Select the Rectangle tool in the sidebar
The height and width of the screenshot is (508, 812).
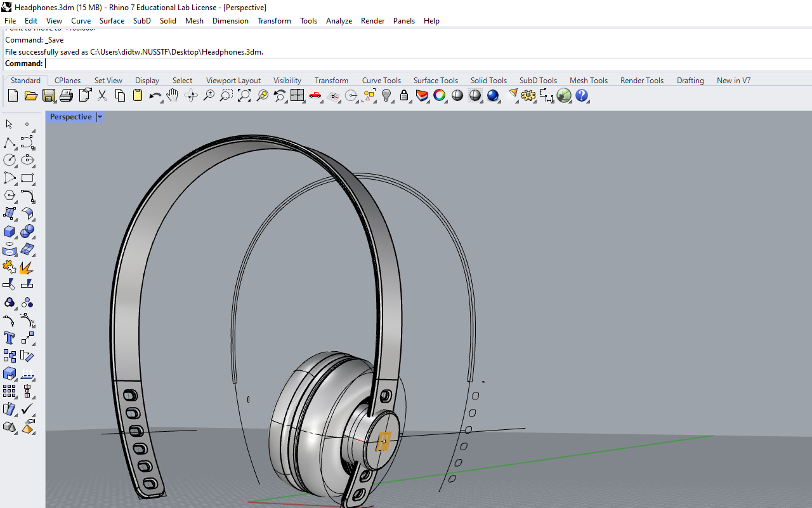tap(27, 178)
